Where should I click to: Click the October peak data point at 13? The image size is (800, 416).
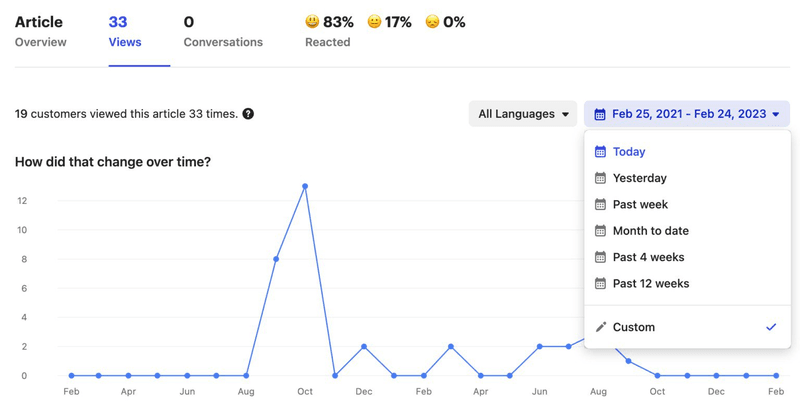tap(305, 186)
